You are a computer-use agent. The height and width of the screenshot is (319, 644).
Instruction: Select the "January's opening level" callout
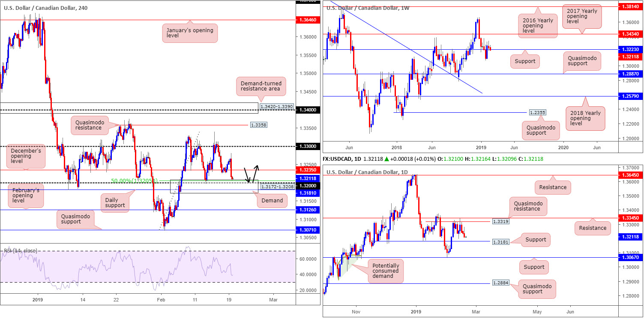[x=190, y=33]
